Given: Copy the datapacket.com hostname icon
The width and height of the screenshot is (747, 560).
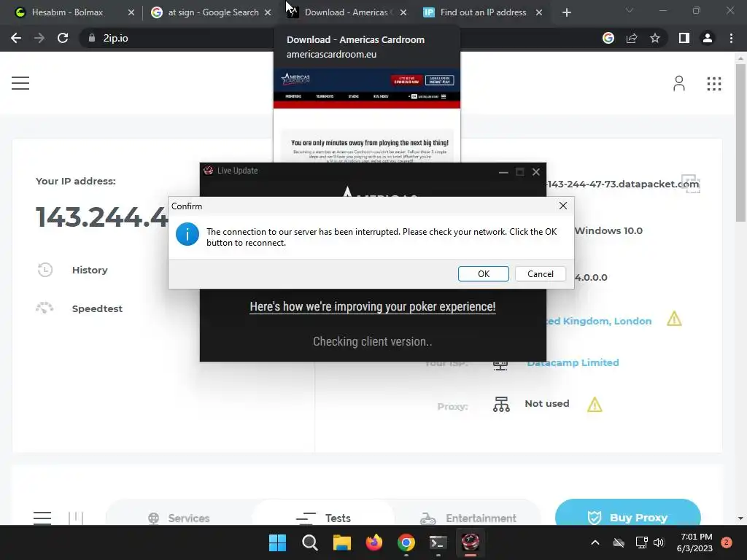Looking at the screenshot, I should (x=690, y=184).
